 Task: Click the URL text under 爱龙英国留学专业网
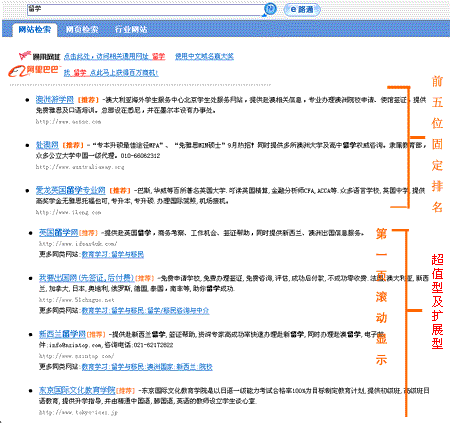68,212
